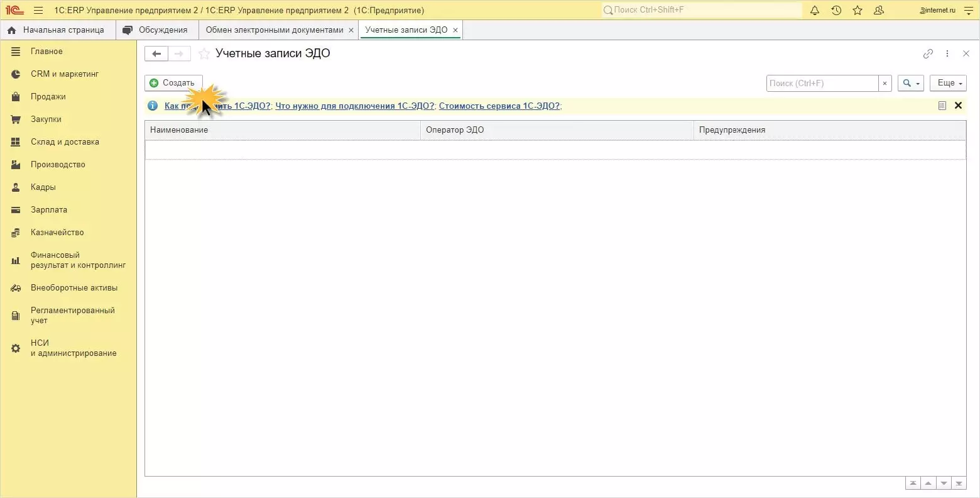The width and height of the screenshot is (980, 498).
Task: Open service settings icon at top-right corner
Action: [x=968, y=10]
